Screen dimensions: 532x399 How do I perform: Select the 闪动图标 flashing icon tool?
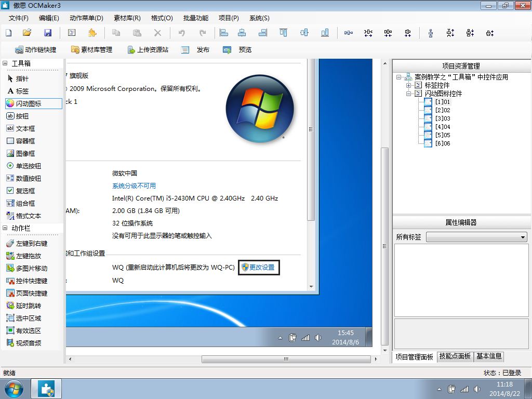[34, 103]
